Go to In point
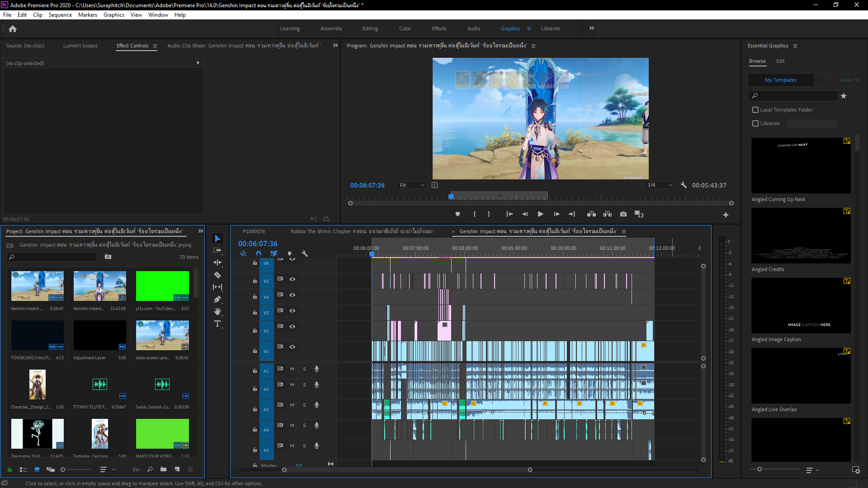Image resolution: width=868 pixels, height=488 pixels. (x=509, y=214)
